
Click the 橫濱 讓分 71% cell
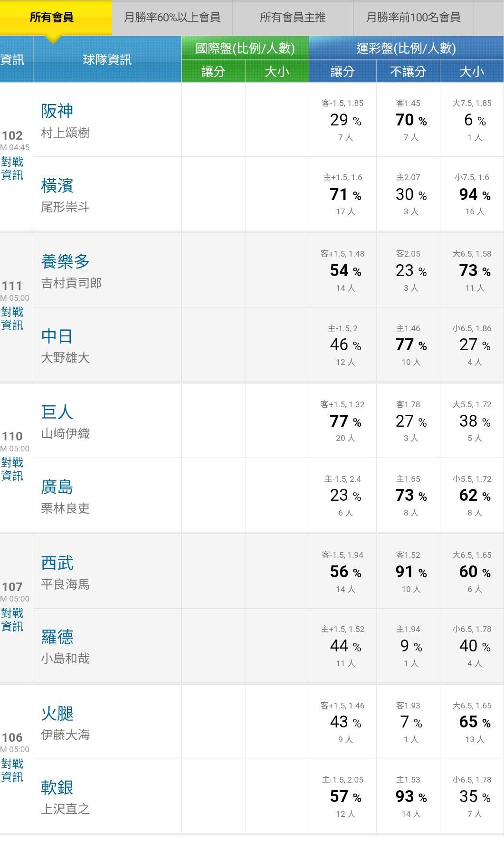point(342,194)
